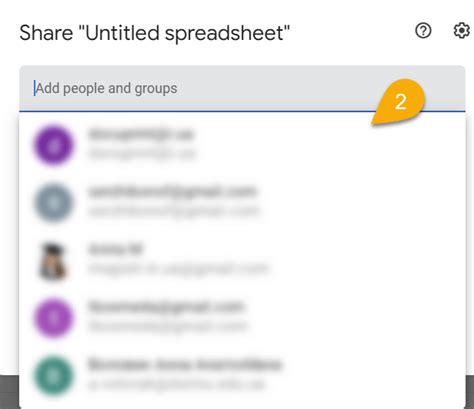Select the dark purple avatar of first suggestion
The width and height of the screenshot is (474, 409).
click(53, 145)
